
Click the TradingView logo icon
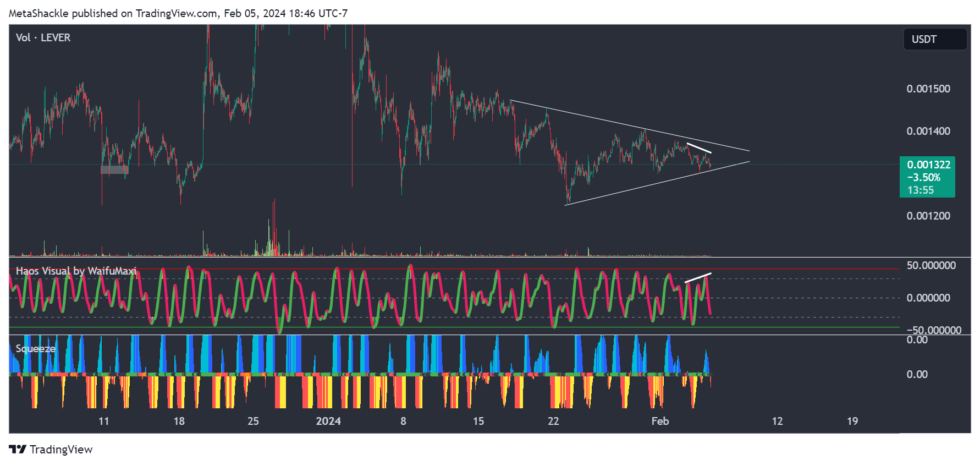click(x=18, y=450)
